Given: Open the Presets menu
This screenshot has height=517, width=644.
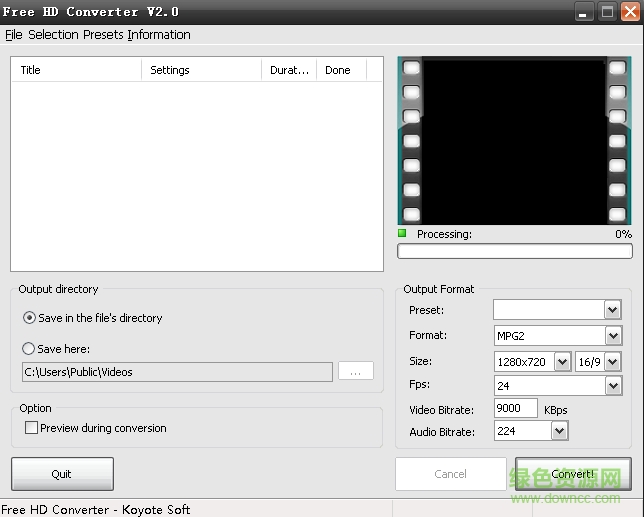Looking at the screenshot, I should point(103,34).
